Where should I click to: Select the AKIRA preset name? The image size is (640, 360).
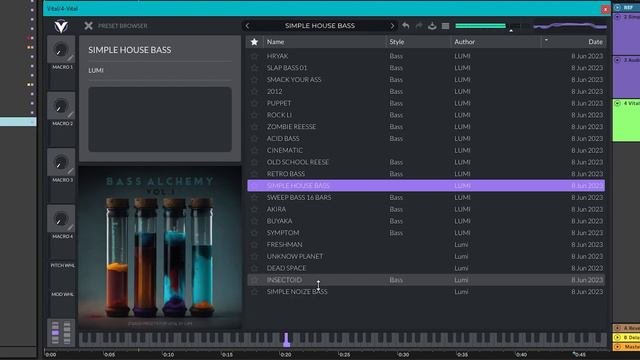(x=276, y=209)
